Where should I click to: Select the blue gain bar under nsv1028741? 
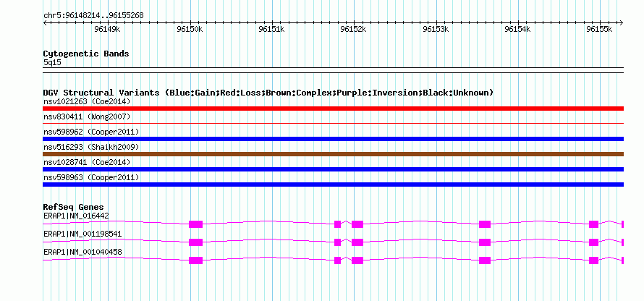[x=333, y=169]
